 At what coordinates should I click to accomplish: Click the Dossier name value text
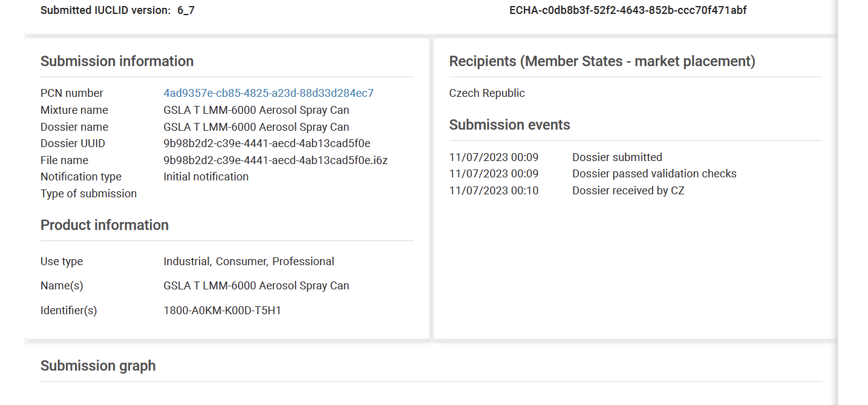tap(256, 127)
